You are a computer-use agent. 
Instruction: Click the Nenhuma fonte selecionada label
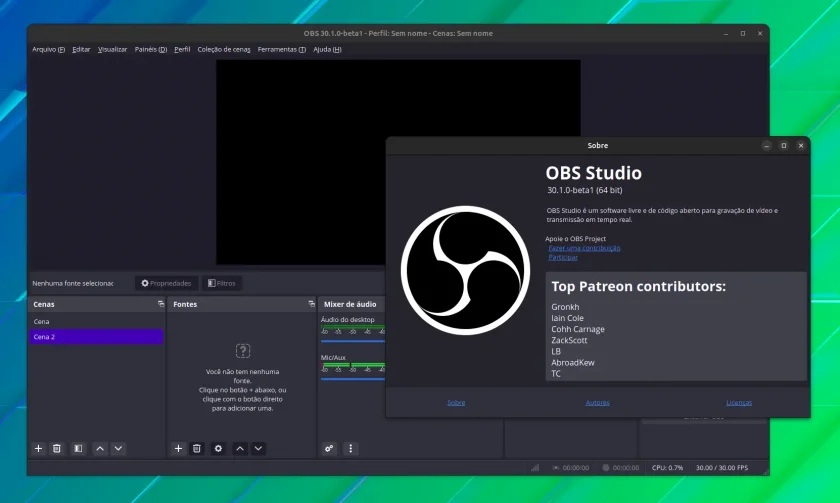[x=73, y=283]
